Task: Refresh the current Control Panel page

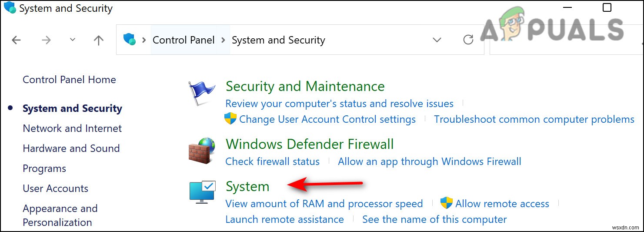Action: 468,40
